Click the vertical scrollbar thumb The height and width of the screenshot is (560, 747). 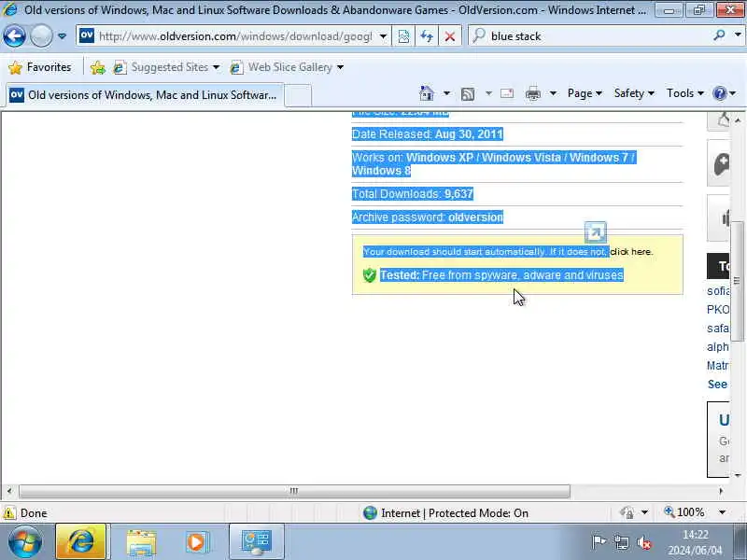coord(738,281)
